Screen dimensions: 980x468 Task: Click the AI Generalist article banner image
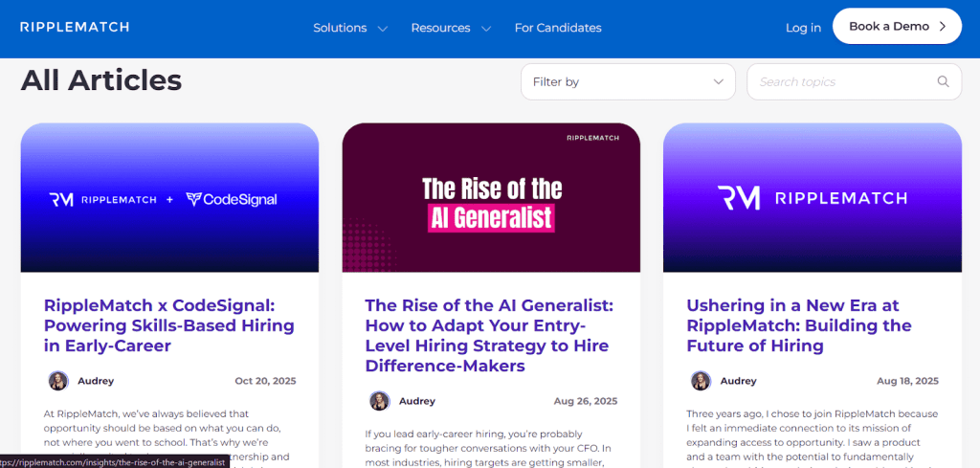click(x=491, y=198)
